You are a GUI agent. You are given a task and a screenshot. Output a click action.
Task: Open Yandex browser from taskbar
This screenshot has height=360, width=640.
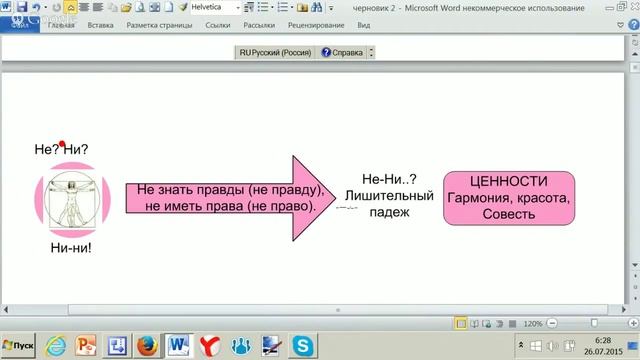(x=210, y=346)
